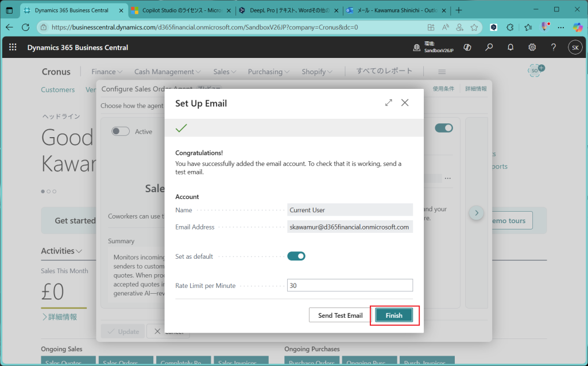The image size is (588, 366).
Task: Open the Customers link
Action: click(x=58, y=89)
